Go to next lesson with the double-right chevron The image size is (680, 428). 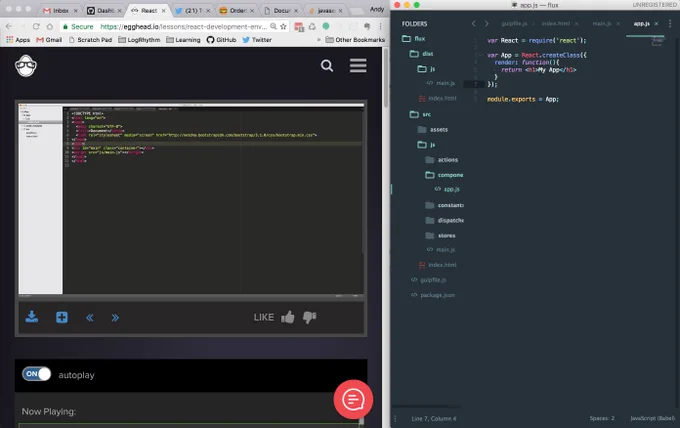pos(115,318)
